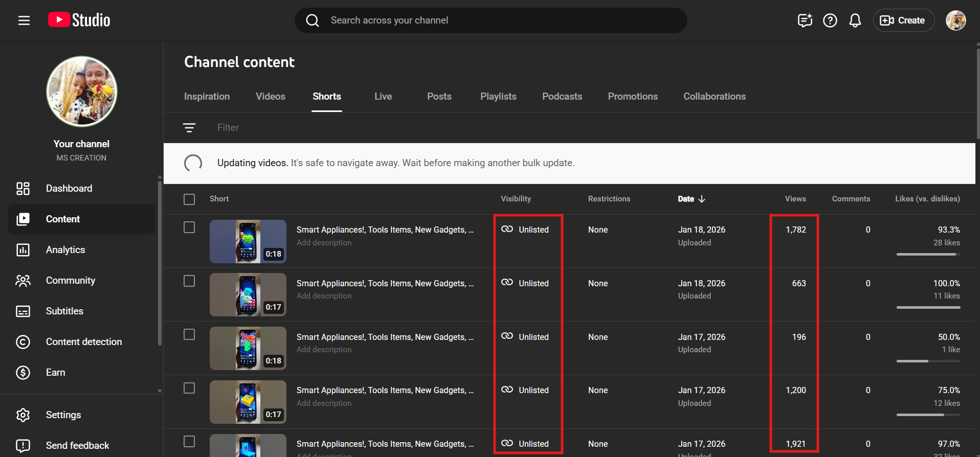Check the box for the 196-views short
This screenshot has height=457, width=980.
coord(189,334)
